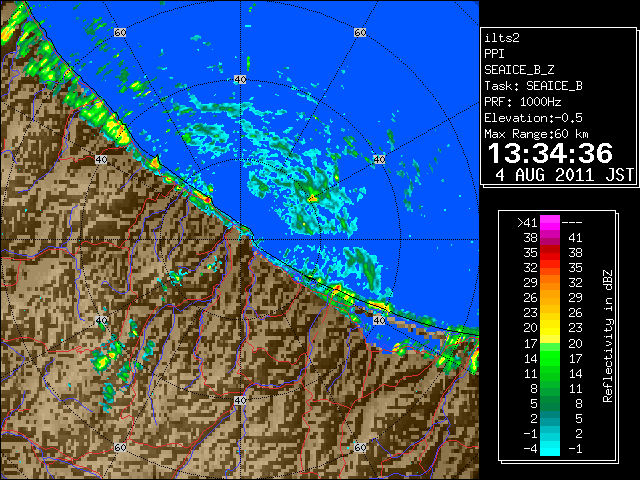
Task: Click the 40 km ring label due south of radar
Action: [x=240, y=400]
